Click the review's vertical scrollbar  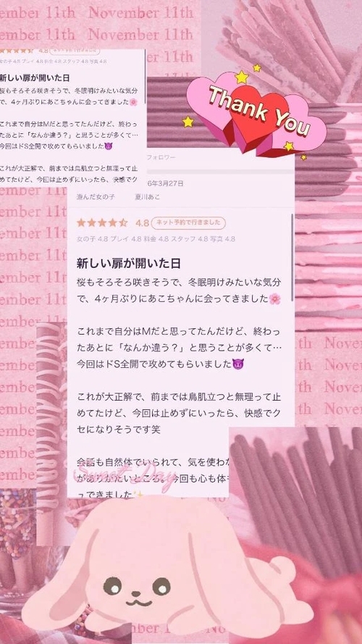(292, 257)
